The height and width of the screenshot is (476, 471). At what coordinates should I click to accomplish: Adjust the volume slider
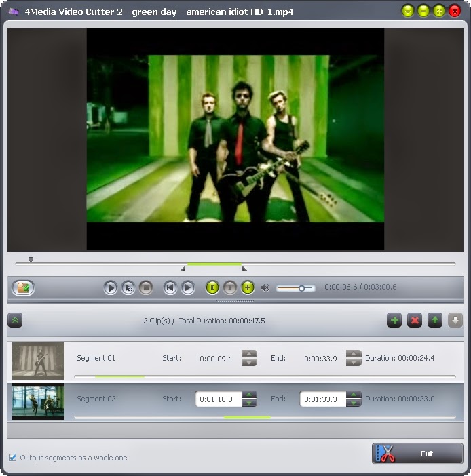(301, 288)
